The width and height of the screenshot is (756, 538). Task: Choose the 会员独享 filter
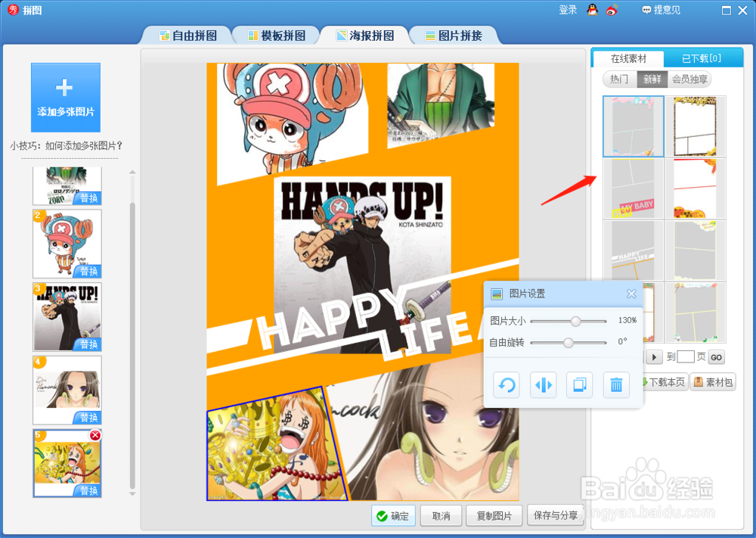(689, 79)
